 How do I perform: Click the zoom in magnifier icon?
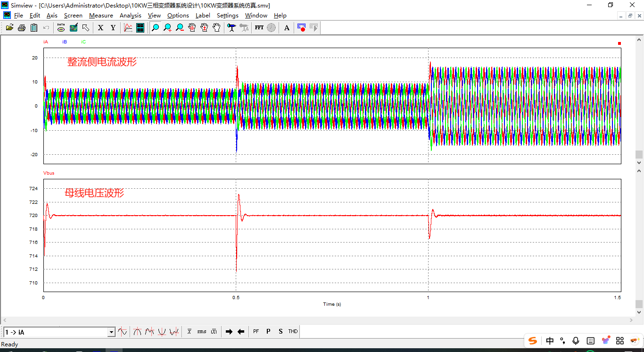pyautogui.click(x=167, y=28)
